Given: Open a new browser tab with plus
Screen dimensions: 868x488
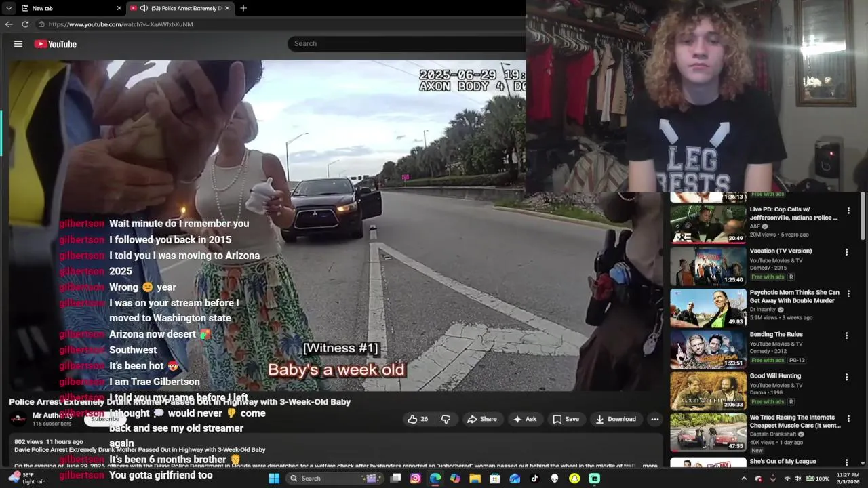Looking at the screenshot, I should 243,8.
